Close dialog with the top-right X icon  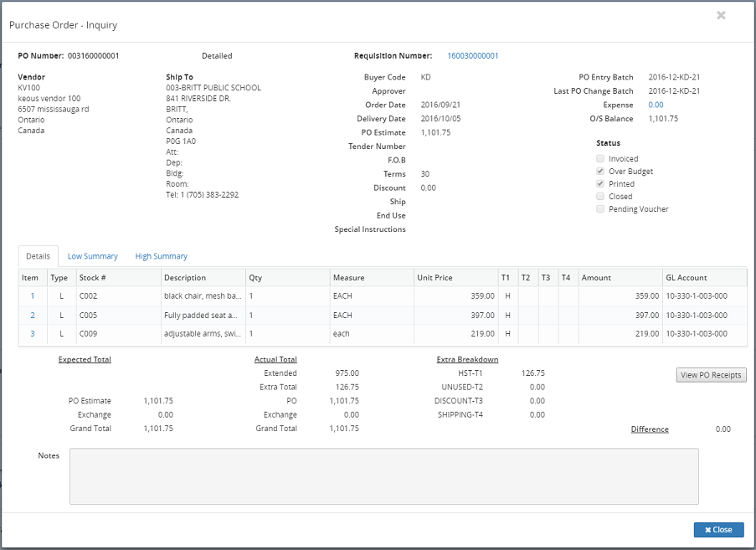(721, 15)
